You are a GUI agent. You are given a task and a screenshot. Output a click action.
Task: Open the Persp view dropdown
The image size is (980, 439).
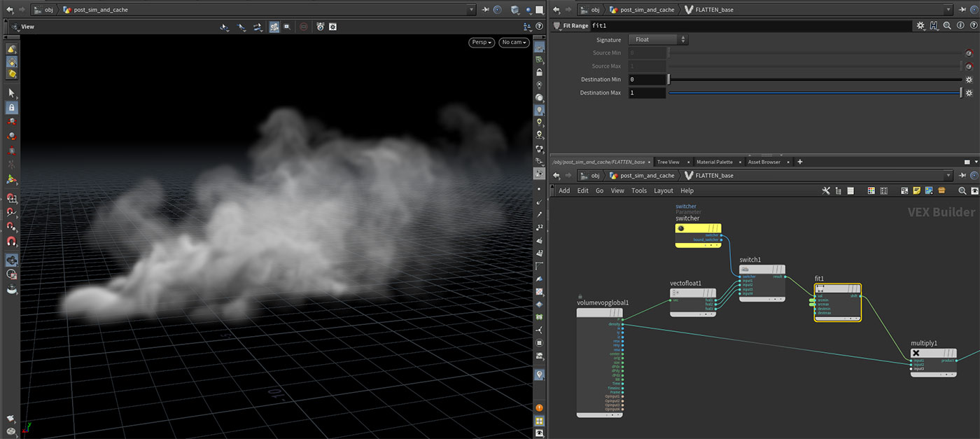pyautogui.click(x=480, y=42)
